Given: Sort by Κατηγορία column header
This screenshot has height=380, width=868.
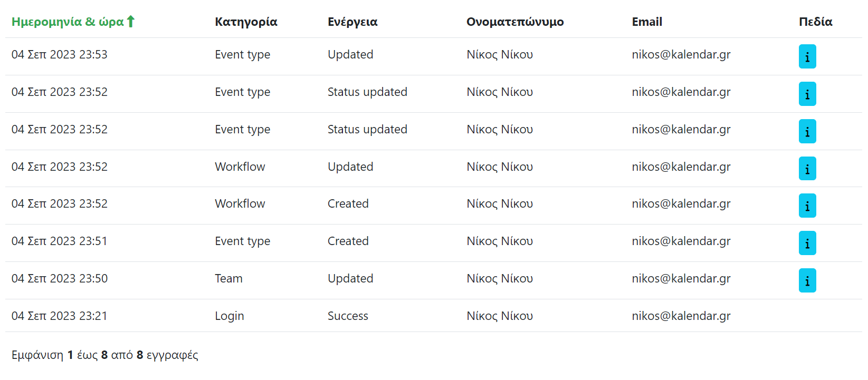Looking at the screenshot, I should pos(246,22).
